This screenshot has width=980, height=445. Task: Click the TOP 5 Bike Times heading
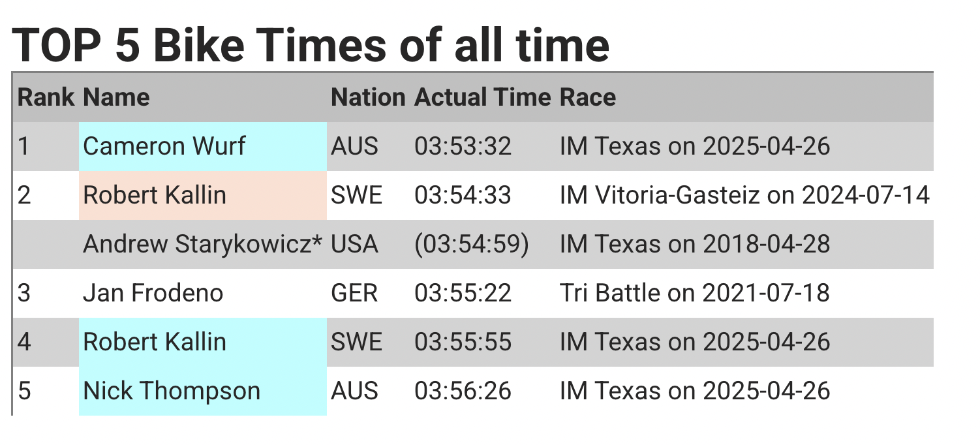[311, 44]
